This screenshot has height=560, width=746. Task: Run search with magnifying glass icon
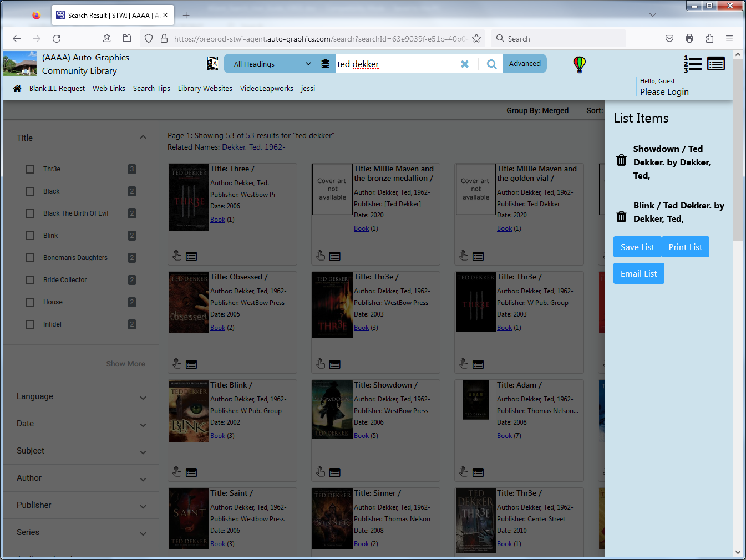tap(491, 64)
